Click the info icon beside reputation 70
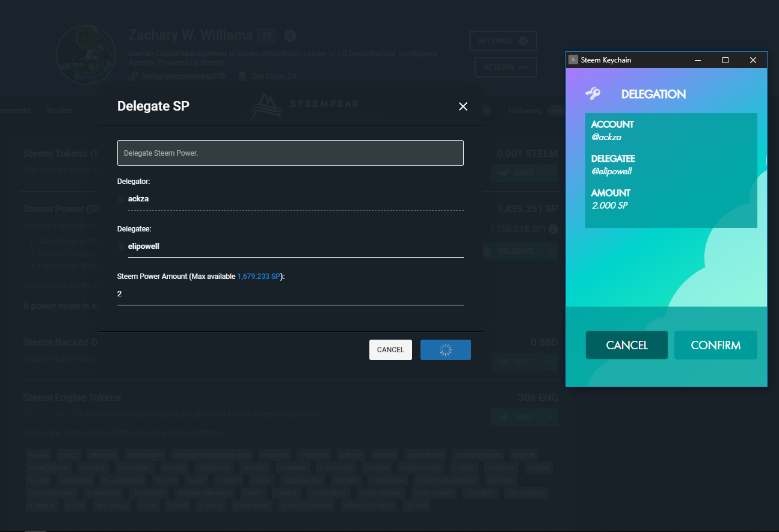This screenshot has width=779, height=532. point(290,35)
